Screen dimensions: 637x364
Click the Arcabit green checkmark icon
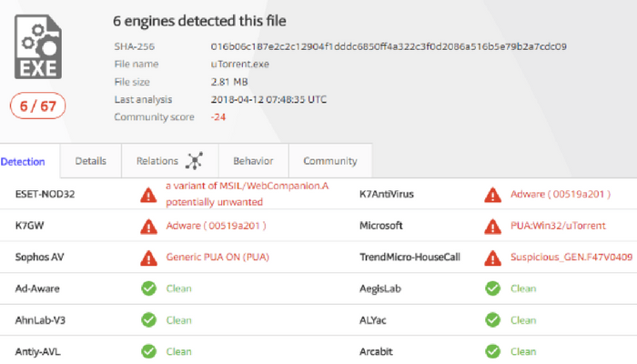coord(493,351)
